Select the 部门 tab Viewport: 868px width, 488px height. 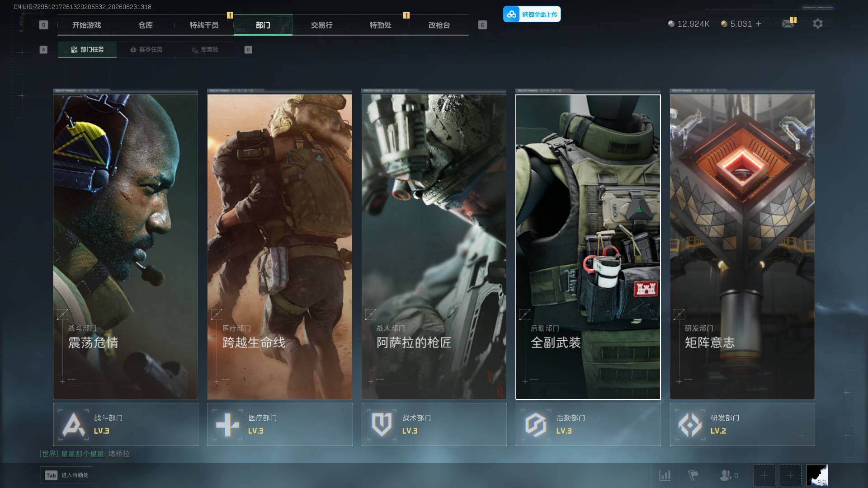[x=263, y=25]
